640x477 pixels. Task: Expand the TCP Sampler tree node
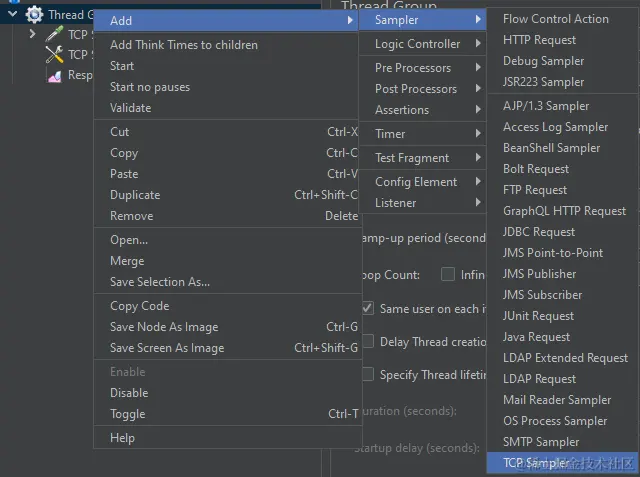33,34
